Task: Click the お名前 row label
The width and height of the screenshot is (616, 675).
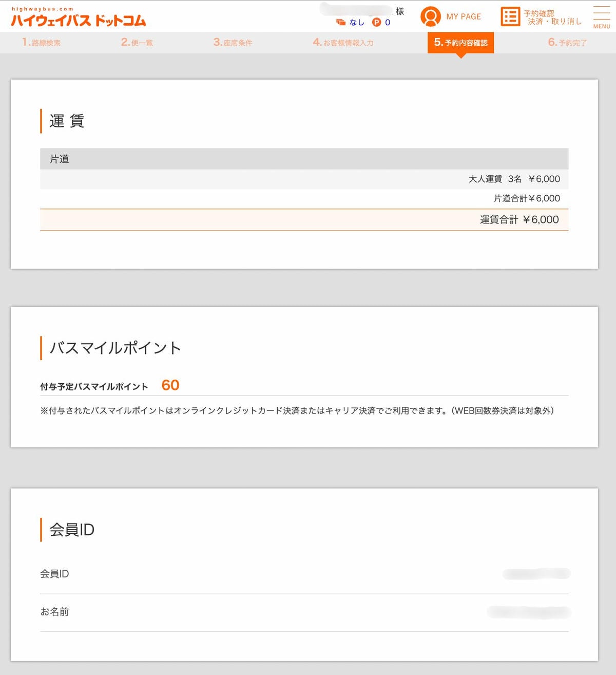Action: [54, 612]
